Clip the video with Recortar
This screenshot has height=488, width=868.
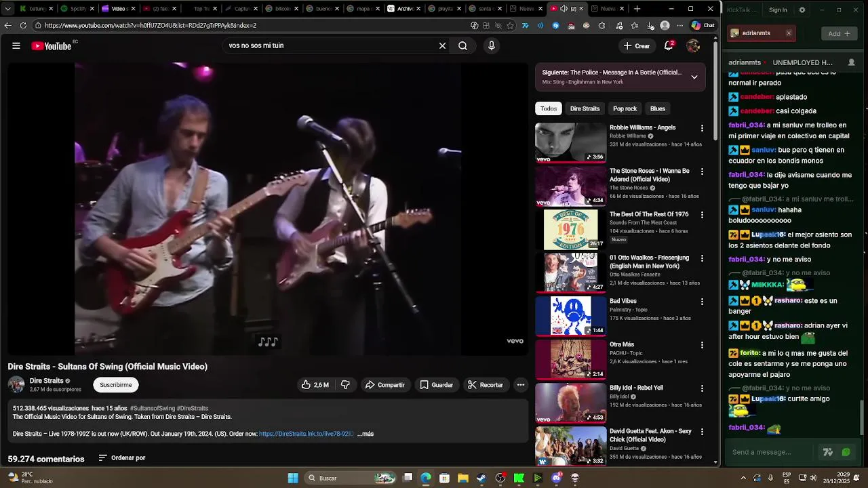[486, 385]
